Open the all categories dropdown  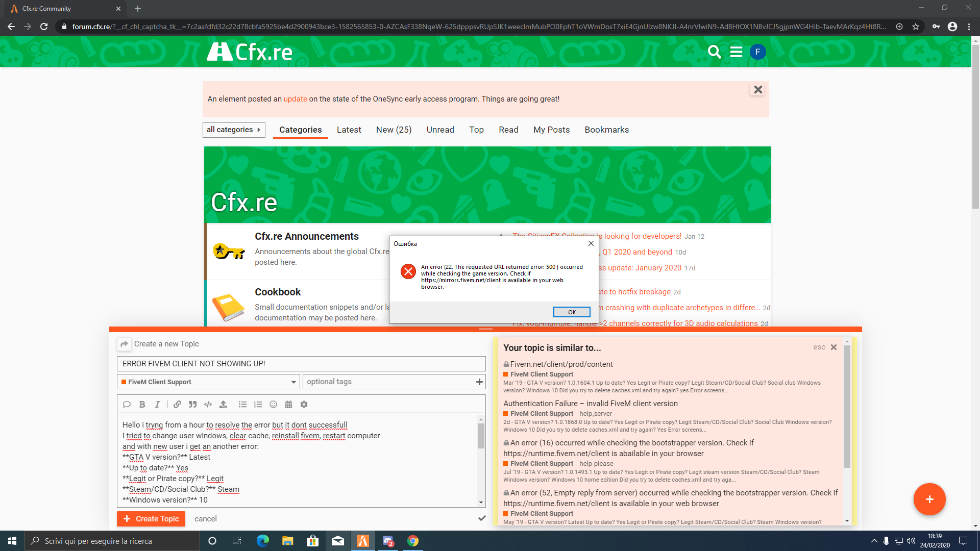tap(234, 130)
